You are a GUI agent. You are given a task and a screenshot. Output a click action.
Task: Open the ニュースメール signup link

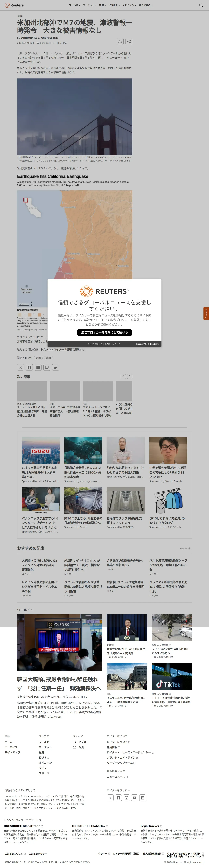coord(117,777)
